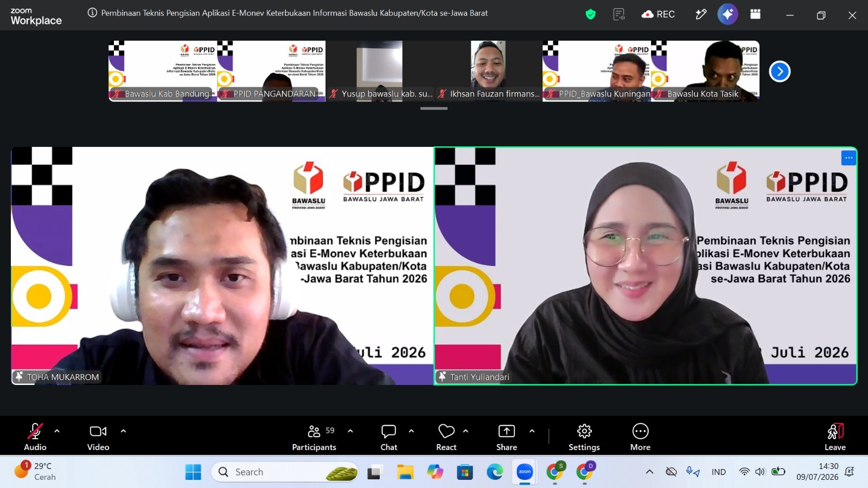
Task: Open annotation pen icon in title bar
Action: (701, 15)
